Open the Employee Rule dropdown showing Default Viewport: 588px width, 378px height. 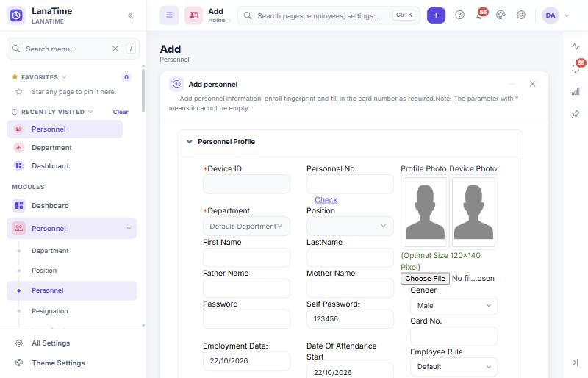[x=453, y=367]
